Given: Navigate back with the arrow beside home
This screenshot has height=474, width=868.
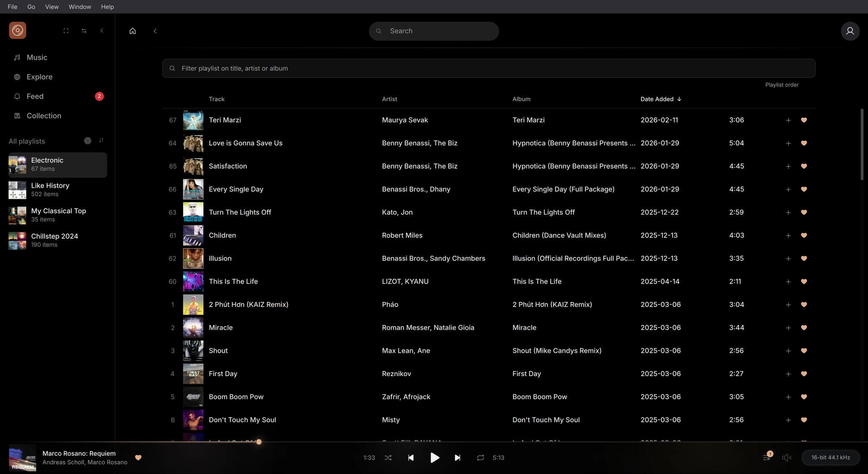Looking at the screenshot, I should pos(155,31).
